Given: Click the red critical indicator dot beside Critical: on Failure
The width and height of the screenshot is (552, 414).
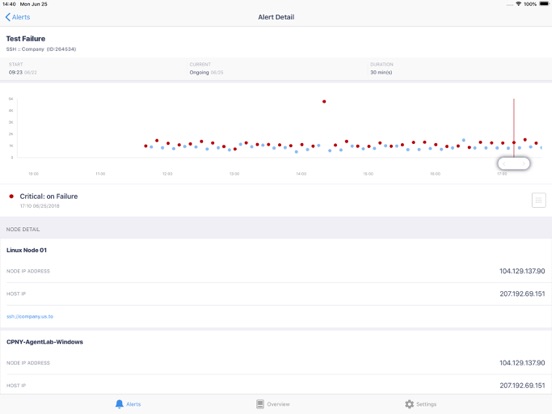Looking at the screenshot, I should coord(11,196).
